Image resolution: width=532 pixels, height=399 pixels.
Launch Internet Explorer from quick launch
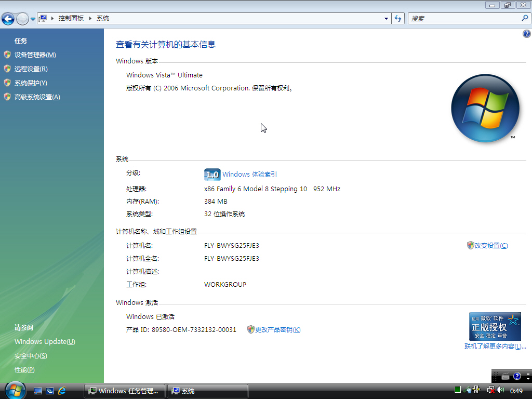[x=62, y=391]
